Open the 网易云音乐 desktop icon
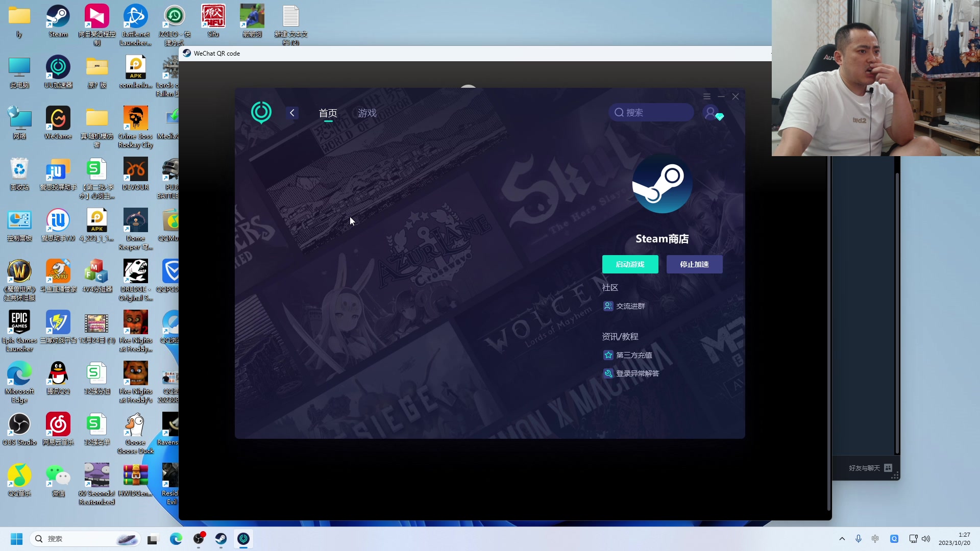 pos(58,429)
